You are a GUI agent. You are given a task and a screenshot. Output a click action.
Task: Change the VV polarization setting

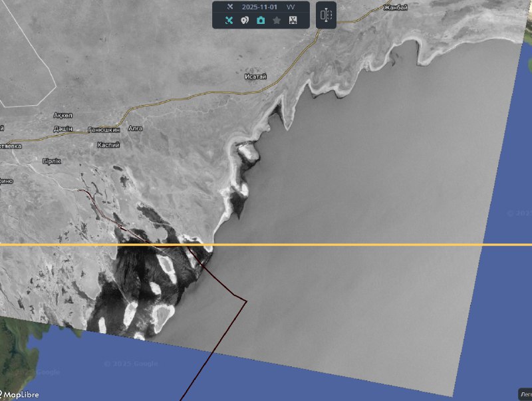point(291,7)
